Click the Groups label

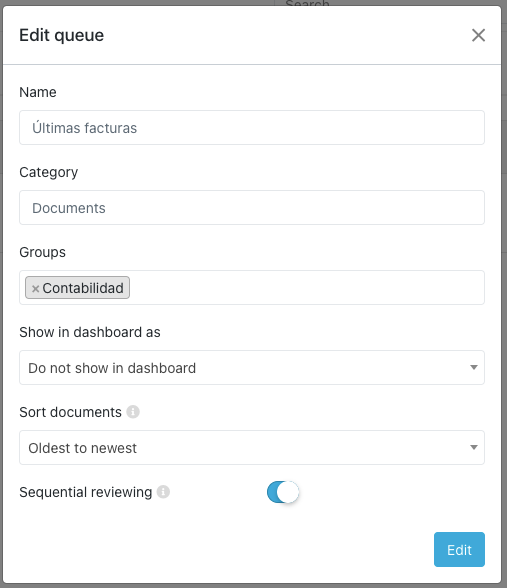tap(42, 252)
